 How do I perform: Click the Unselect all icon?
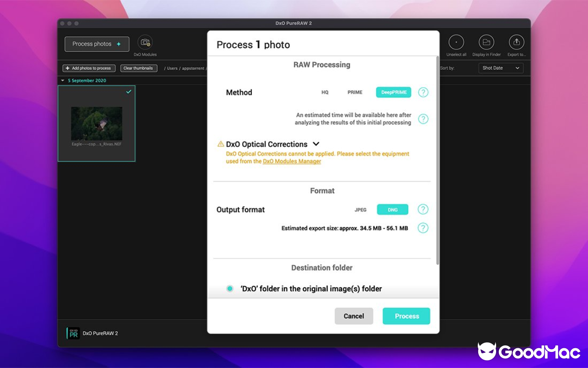click(456, 43)
